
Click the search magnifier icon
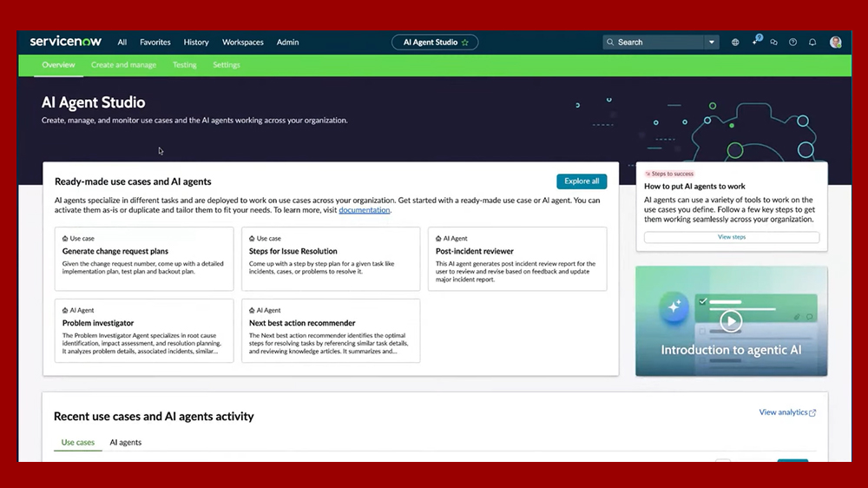(610, 42)
